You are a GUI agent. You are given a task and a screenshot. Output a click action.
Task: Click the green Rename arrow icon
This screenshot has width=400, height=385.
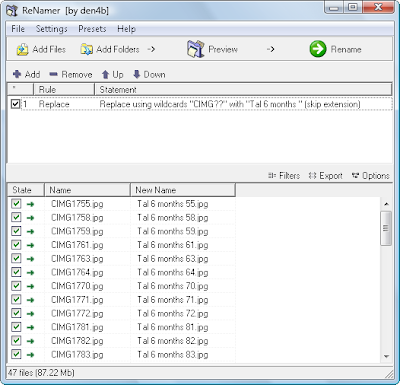[x=318, y=49]
